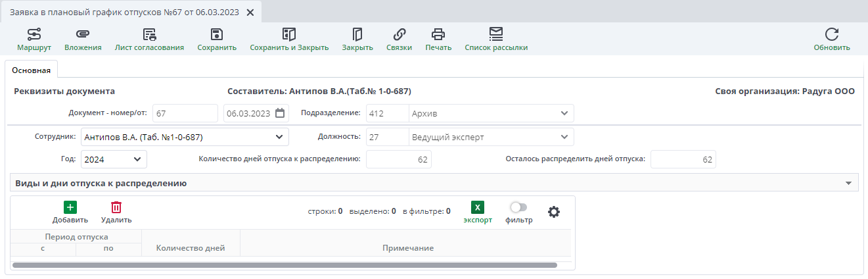The image size is (868, 279).
Task: Click the Должность code field 27
Action: [388, 138]
